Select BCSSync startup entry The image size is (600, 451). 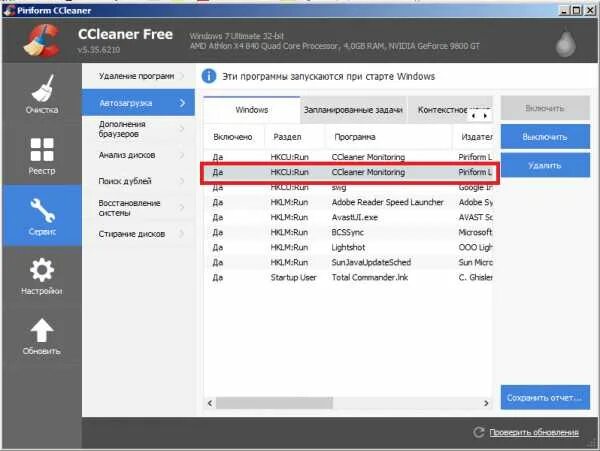click(348, 232)
